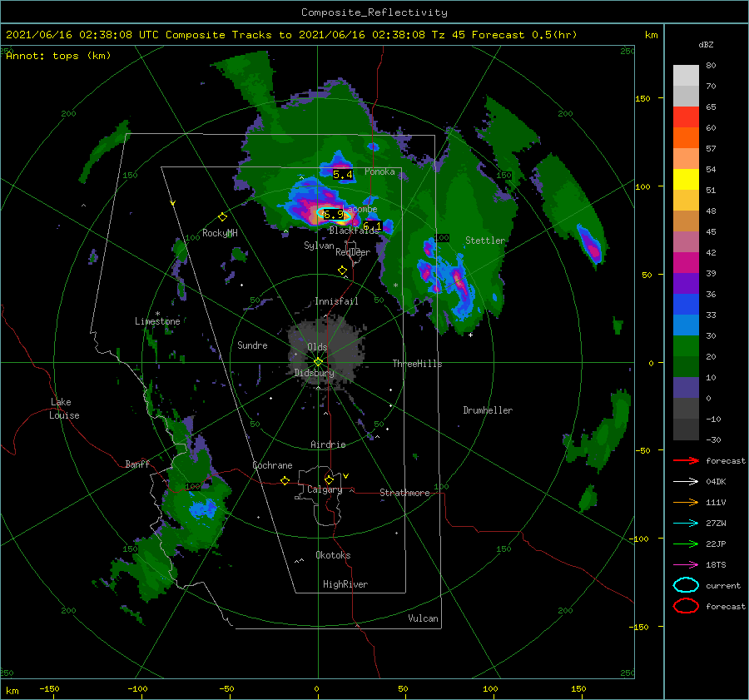This screenshot has width=749, height=700.
Task: Click the Didsbury town label
Action: click(314, 373)
